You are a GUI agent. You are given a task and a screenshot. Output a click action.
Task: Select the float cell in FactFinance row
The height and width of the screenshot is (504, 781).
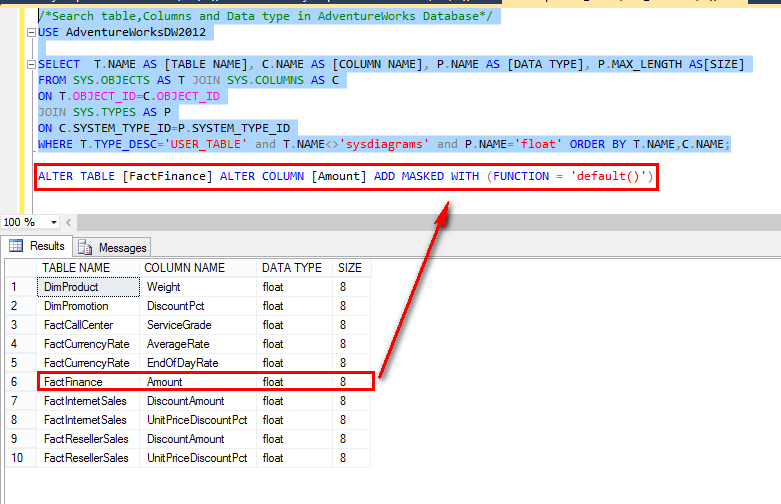coord(295,382)
